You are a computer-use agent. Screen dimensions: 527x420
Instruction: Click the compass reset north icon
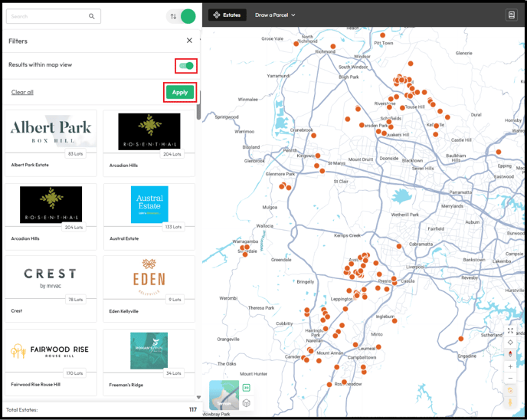pyautogui.click(x=510, y=354)
